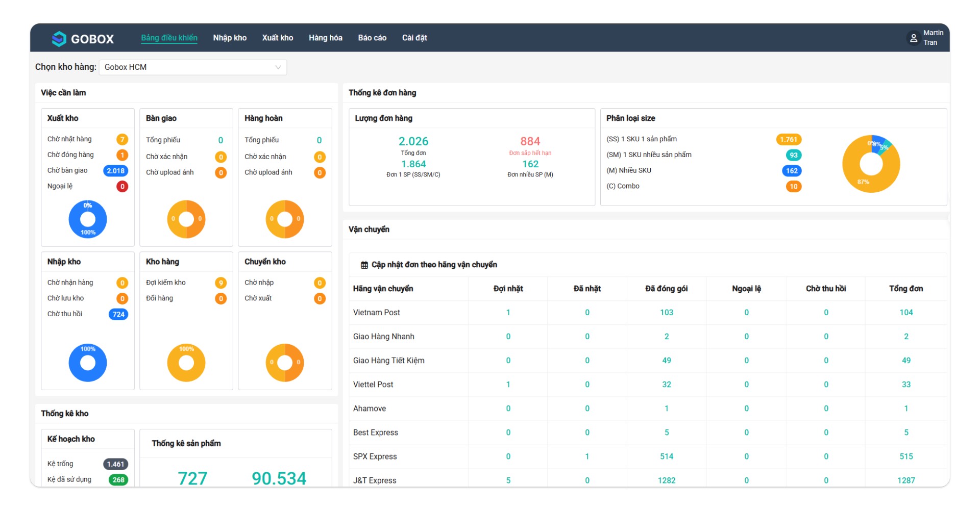Click the 884 Đơn sắp hết hạn figure
Image resolution: width=980 pixels, height=510 pixels.
(x=530, y=141)
